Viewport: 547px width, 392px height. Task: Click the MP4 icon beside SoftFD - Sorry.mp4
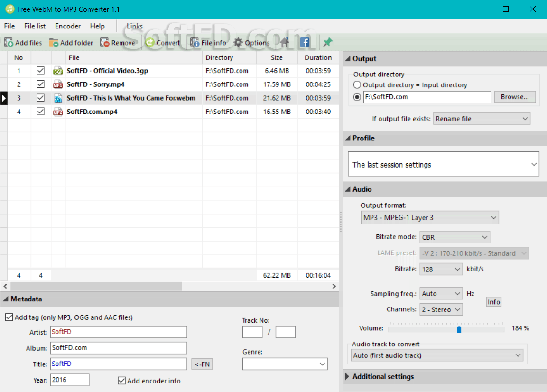coord(58,84)
